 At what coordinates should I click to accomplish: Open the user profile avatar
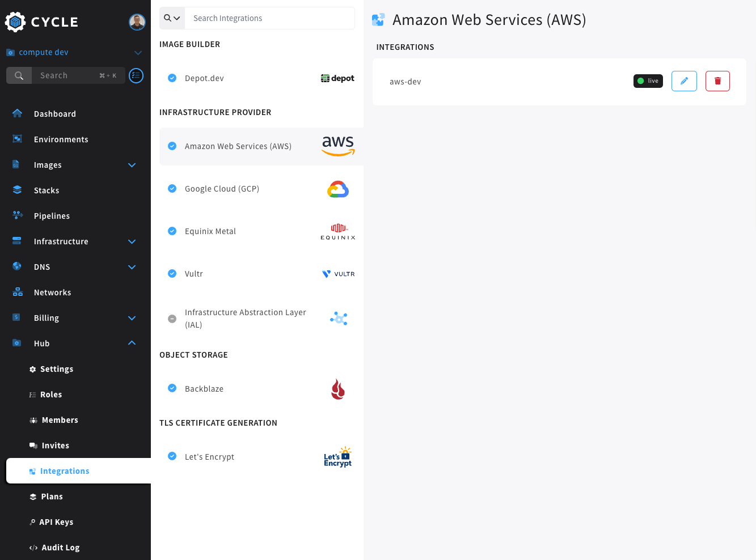137,22
